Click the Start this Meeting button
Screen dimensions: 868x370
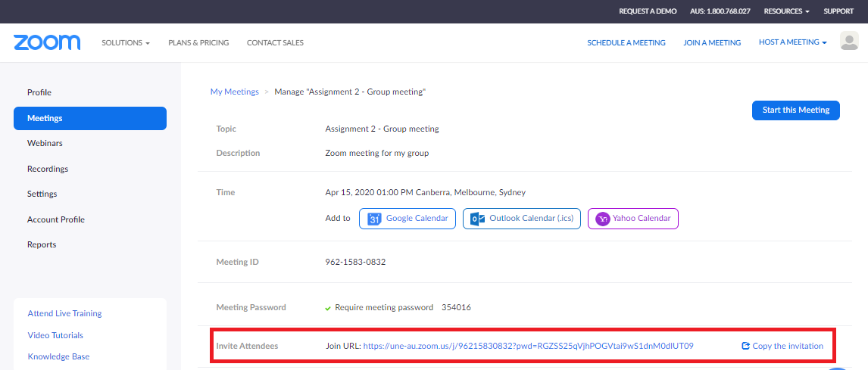tap(796, 110)
